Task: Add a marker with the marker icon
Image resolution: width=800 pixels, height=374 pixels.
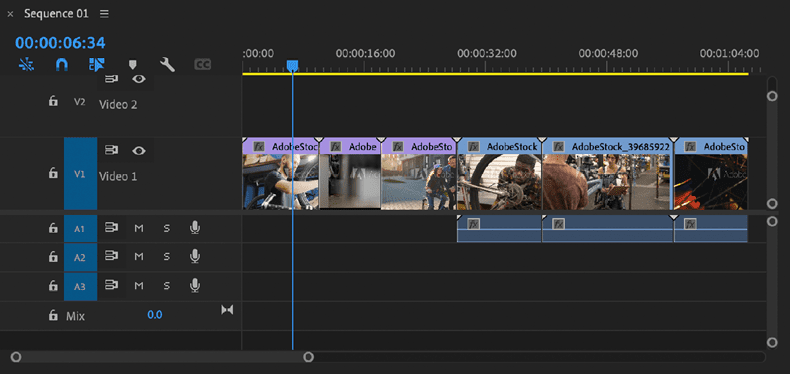Action: (133, 65)
